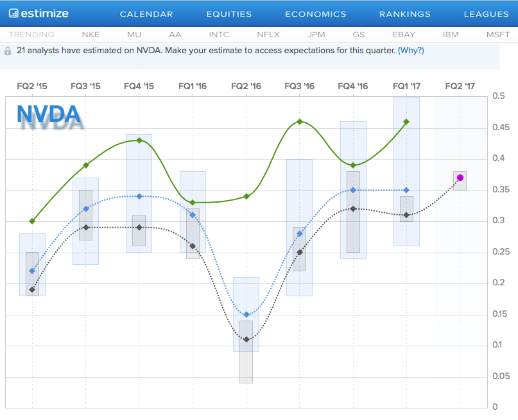
Task: Click the FQ2 '15 quarter label
Action: [32, 87]
